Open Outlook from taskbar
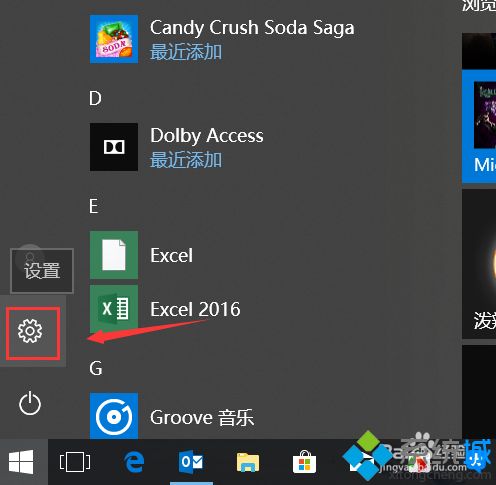 tap(191, 462)
